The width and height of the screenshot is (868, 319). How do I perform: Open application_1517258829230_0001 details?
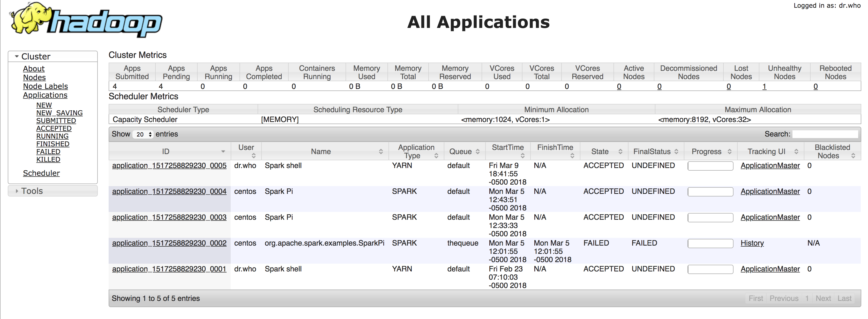click(x=169, y=269)
